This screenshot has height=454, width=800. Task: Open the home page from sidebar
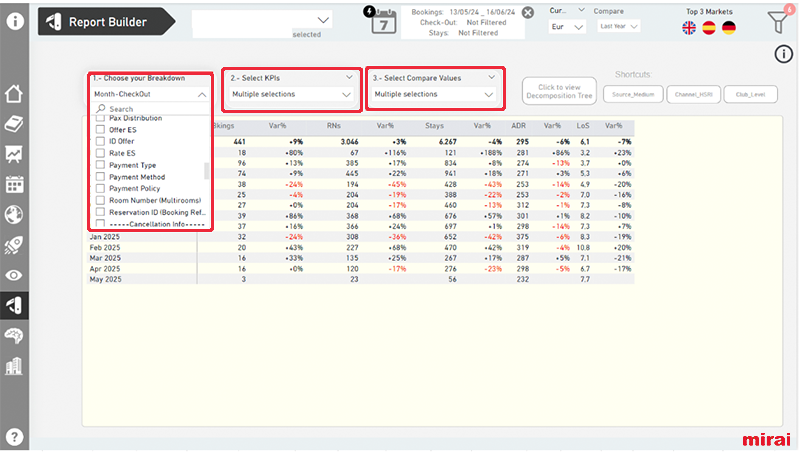pos(14,94)
